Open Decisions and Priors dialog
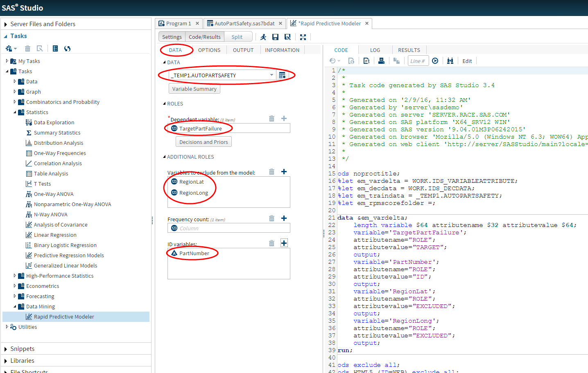Viewport: 588px width, 373px height. point(204,142)
